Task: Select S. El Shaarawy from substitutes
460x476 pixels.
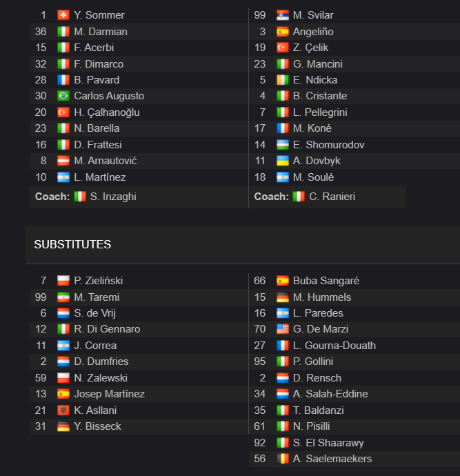Action: (328, 443)
